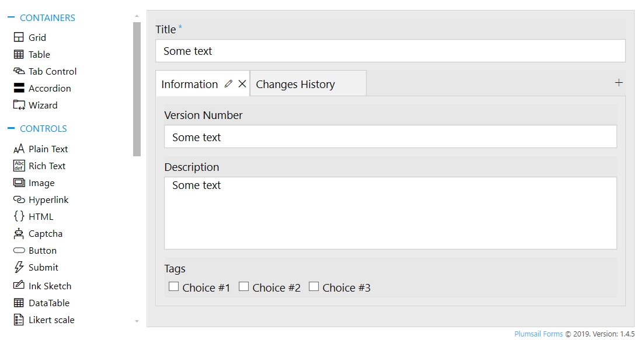Image resolution: width=644 pixels, height=340 pixels.
Task: Switch to the Changes History tab
Action: 295,83
